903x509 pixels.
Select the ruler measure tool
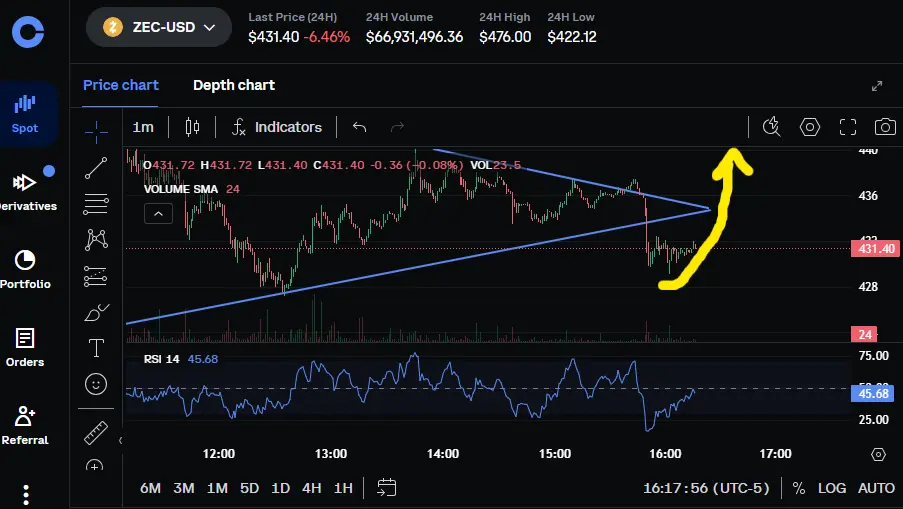(96, 433)
